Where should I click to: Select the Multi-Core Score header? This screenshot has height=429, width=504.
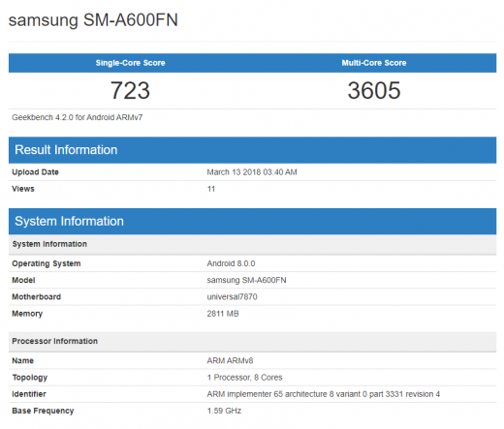374,63
